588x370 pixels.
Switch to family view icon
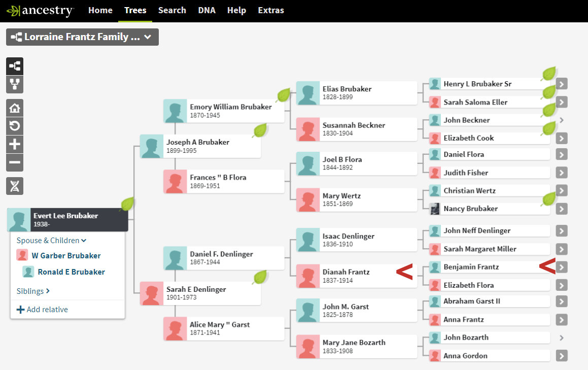pos(15,84)
